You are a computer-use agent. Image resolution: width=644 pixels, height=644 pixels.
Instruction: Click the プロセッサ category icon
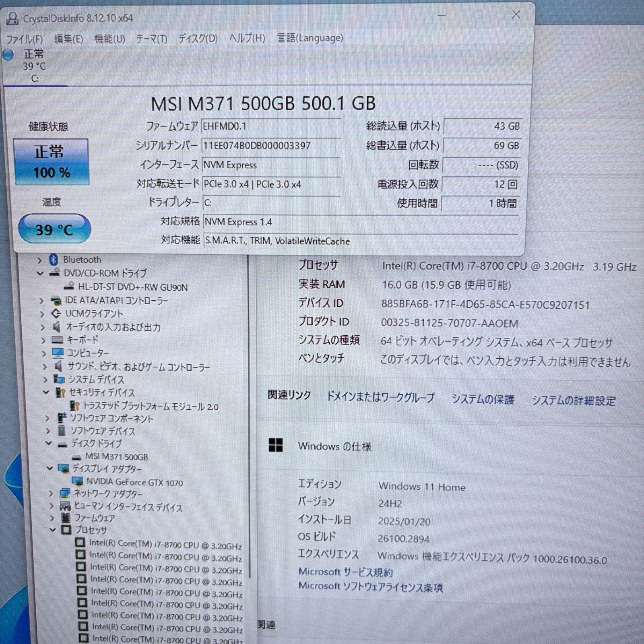point(66,530)
